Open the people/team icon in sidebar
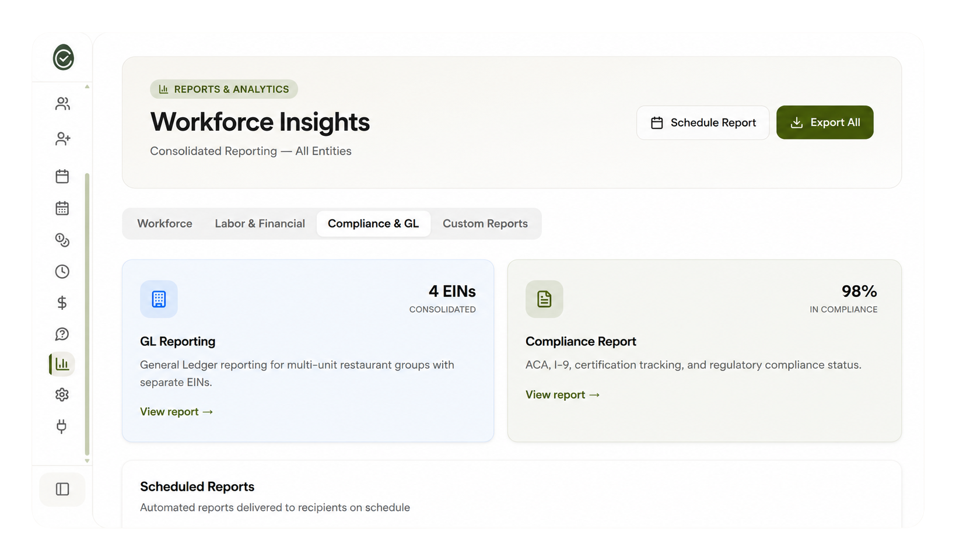The height and width of the screenshot is (560, 956). 62,104
